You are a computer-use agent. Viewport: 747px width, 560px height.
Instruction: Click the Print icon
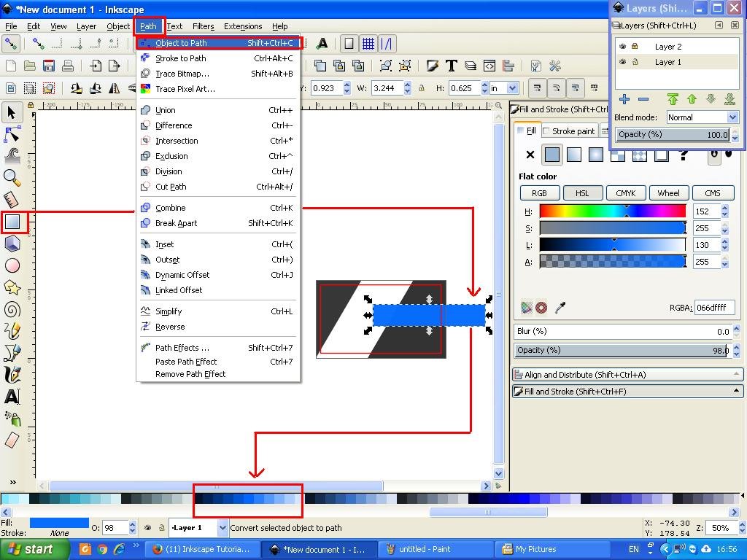[x=68, y=66]
